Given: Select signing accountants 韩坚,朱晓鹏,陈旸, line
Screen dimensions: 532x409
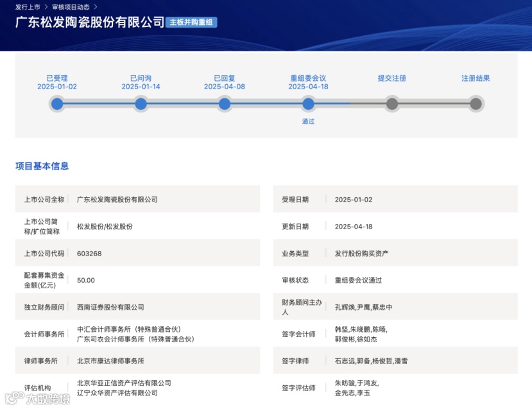Looking at the screenshot, I should (x=361, y=329).
